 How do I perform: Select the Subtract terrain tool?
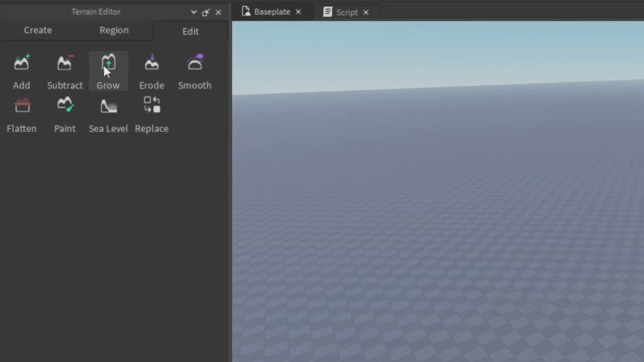pos(65,72)
